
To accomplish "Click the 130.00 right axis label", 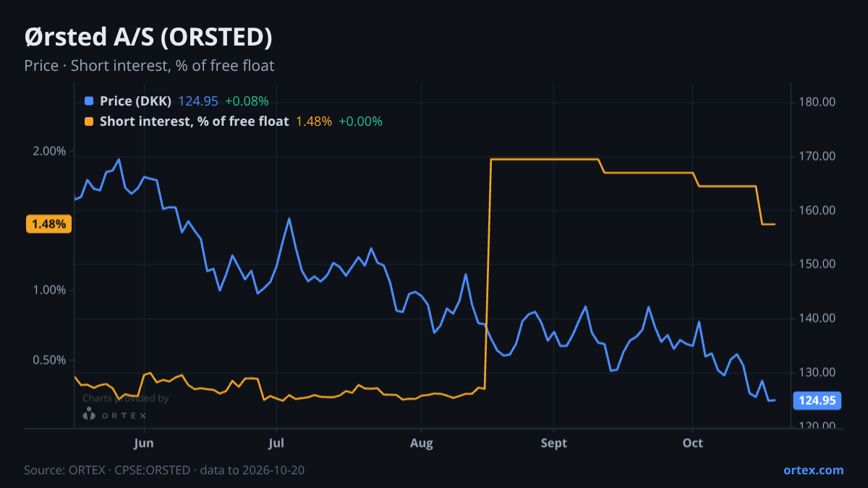I will [x=817, y=372].
